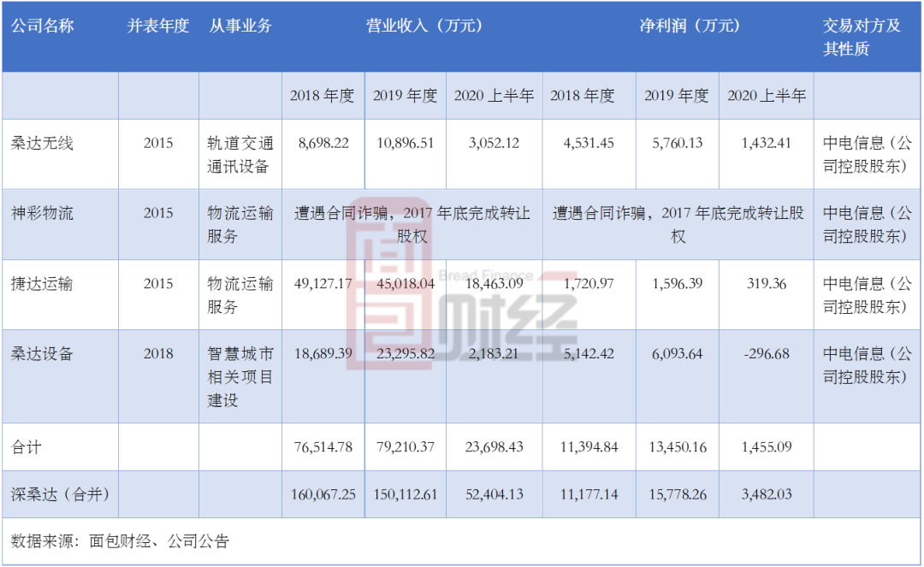Click the 2018 year cell for 柔达设备
The image size is (924, 567).
[x=158, y=354]
